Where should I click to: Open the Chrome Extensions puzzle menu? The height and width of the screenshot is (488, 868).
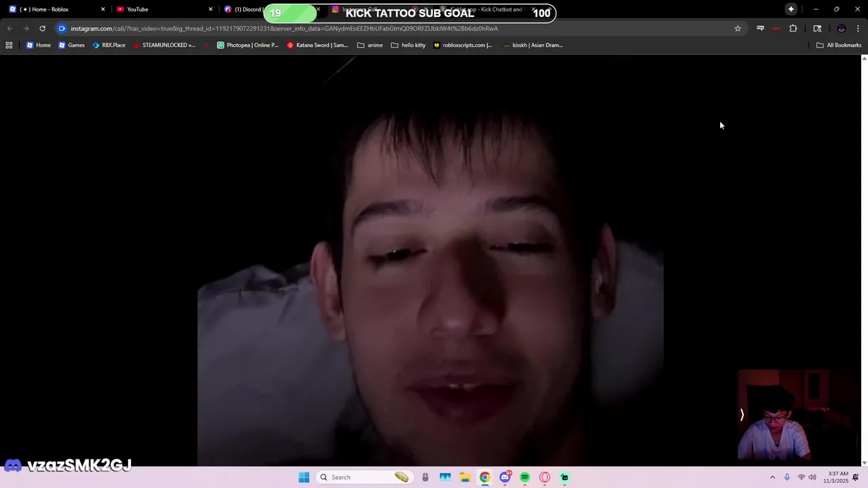tap(793, 28)
